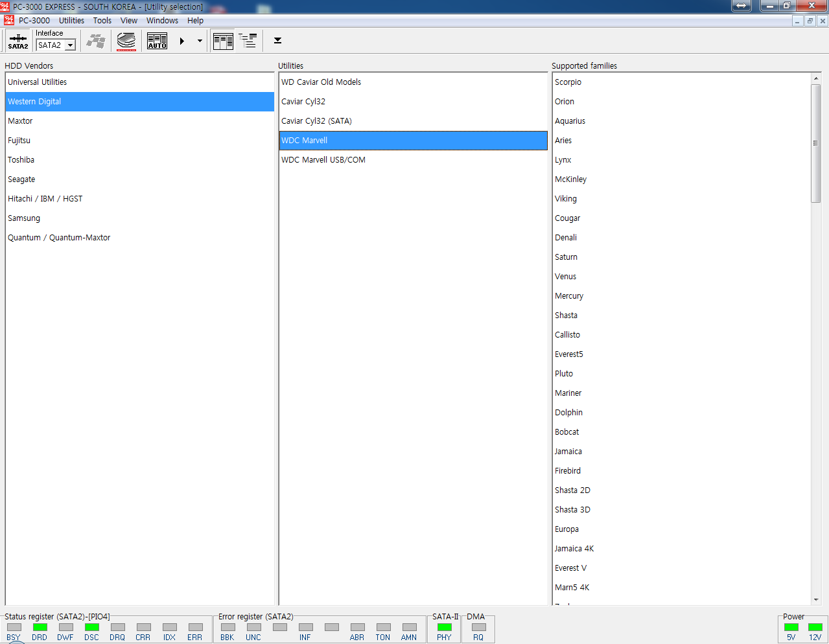Switch to the column list view icon
This screenshot has width=829, height=644.
pos(223,41)
